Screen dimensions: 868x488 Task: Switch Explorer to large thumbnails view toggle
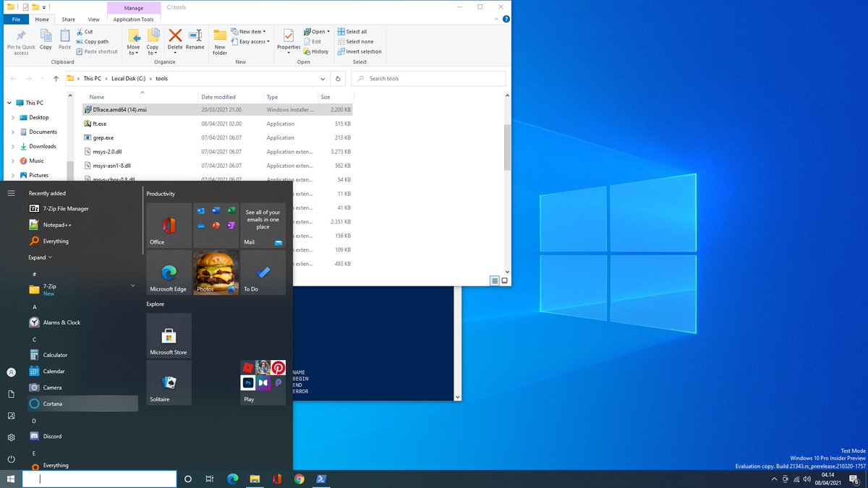pyautogui.click(x=504, y=281)
